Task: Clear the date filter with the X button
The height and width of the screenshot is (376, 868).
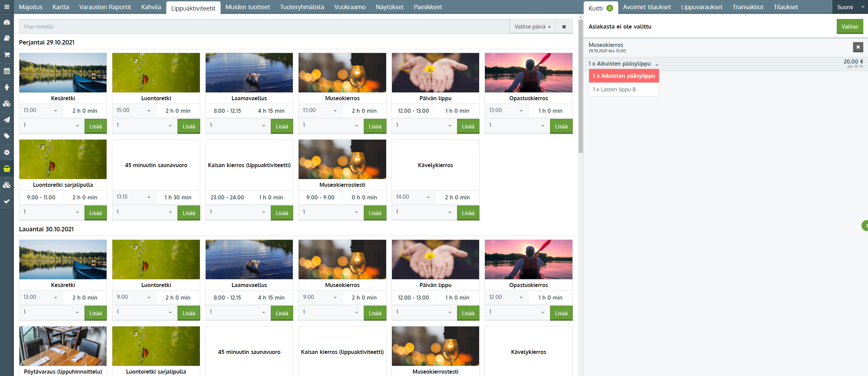Action: pos(564,27)
